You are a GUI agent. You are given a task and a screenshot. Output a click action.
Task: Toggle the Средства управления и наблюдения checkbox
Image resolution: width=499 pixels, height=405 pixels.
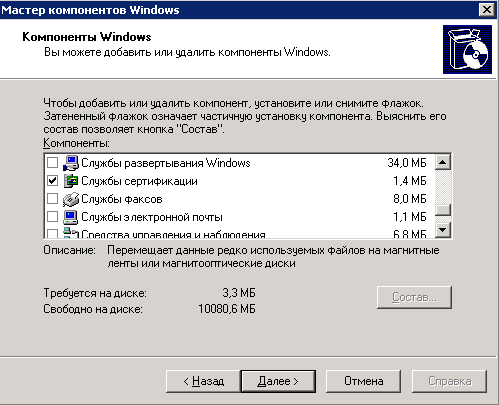[52, 233]
